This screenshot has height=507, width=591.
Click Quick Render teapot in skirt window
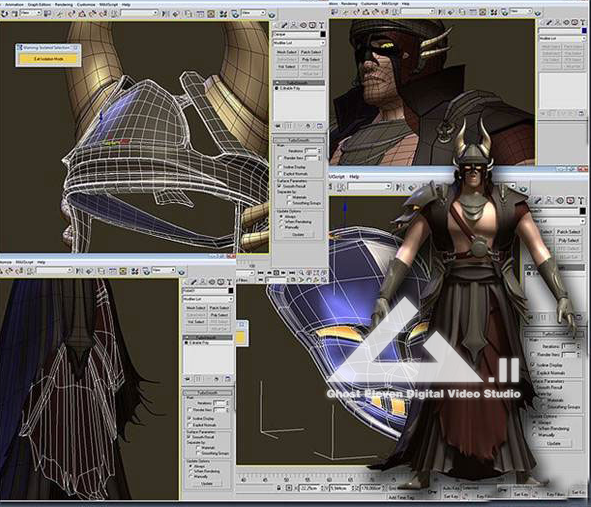[x=182, y=271]
